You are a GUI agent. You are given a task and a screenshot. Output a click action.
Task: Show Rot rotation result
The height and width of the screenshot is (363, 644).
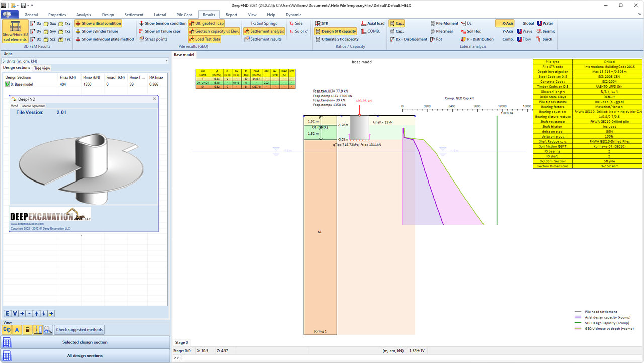coord(436,39)
